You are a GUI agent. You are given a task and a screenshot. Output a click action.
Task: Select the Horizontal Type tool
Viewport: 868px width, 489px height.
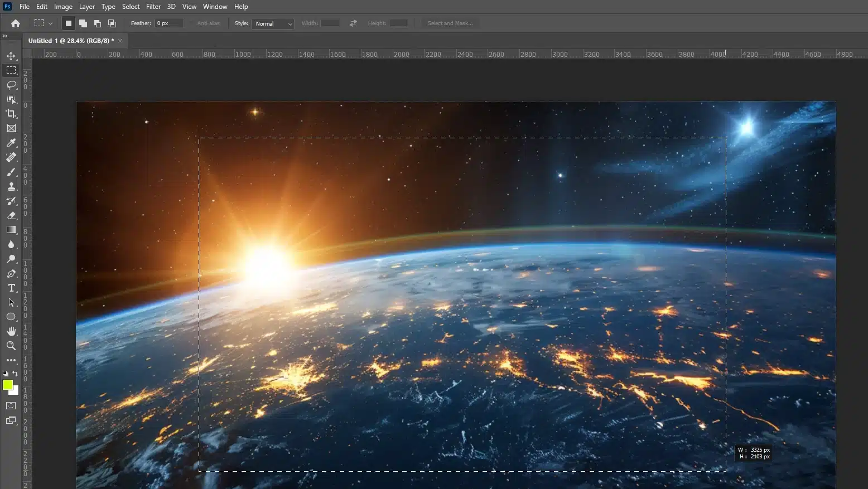[11, 288]
